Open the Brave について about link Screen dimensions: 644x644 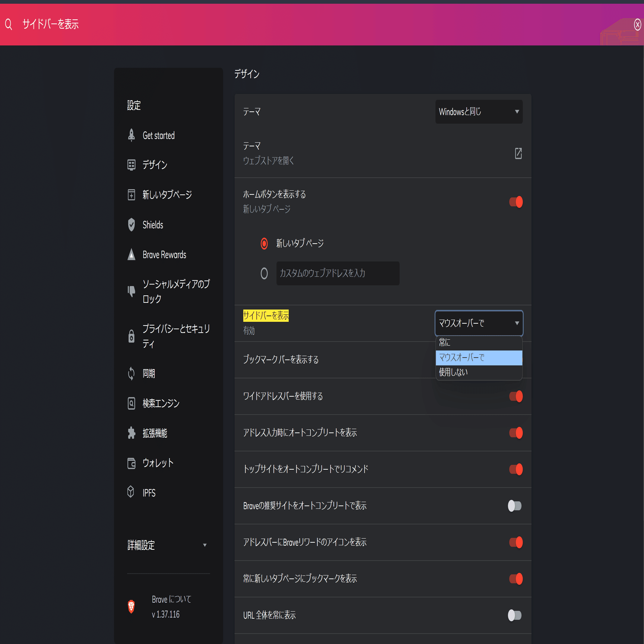(x=171, y=599)
